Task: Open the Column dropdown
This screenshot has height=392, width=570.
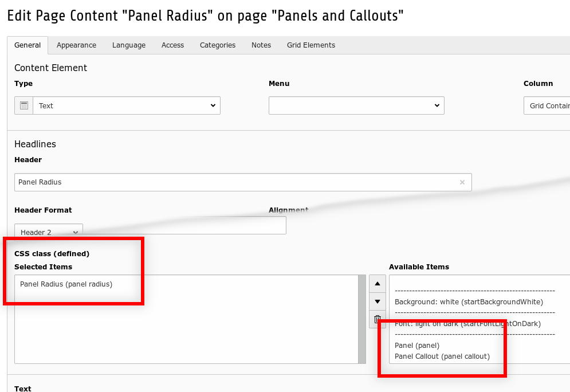Action: [547, 105]
